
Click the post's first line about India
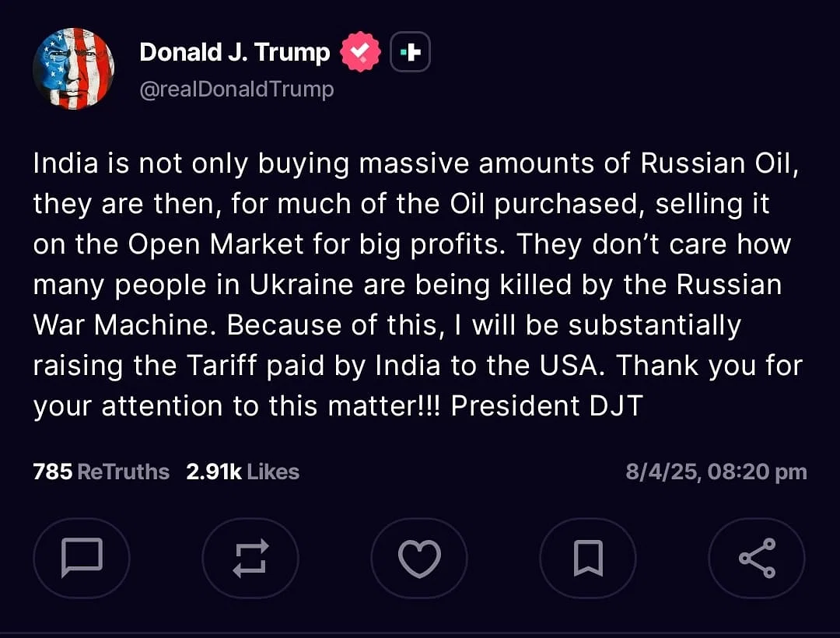[x=416, y=164]
